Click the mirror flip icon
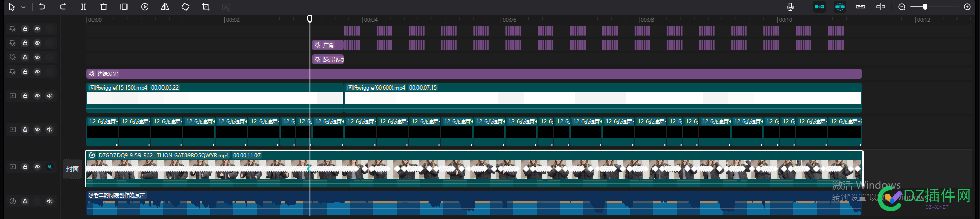This screenshot has width=980, height=219. click(165, 7)
